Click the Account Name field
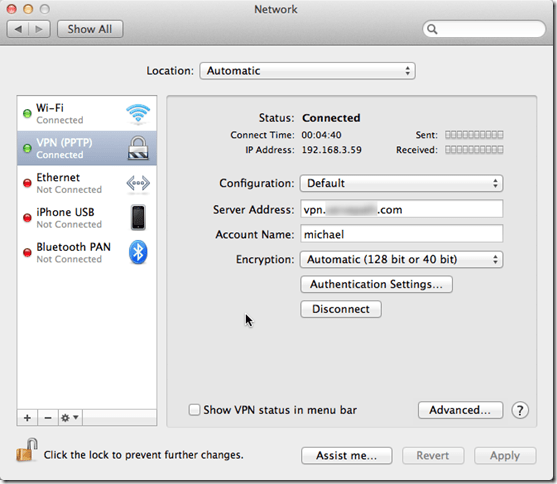 coord(401,234)
